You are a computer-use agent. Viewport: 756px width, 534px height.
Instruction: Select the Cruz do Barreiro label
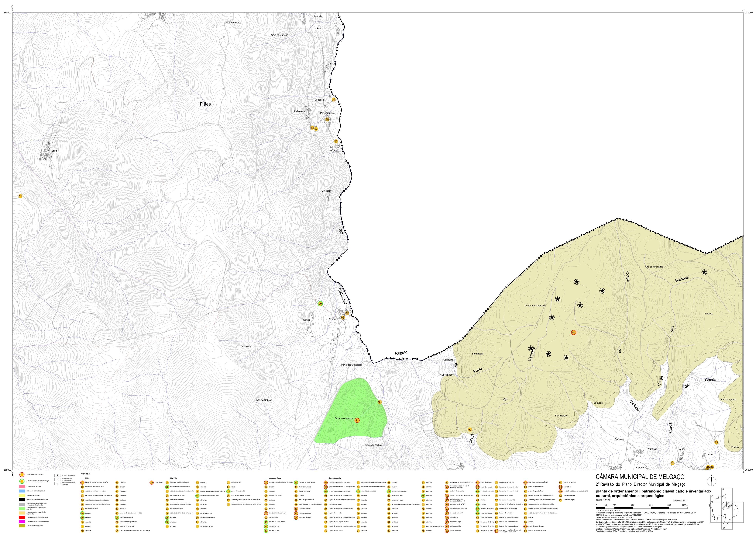click(280, 35)
